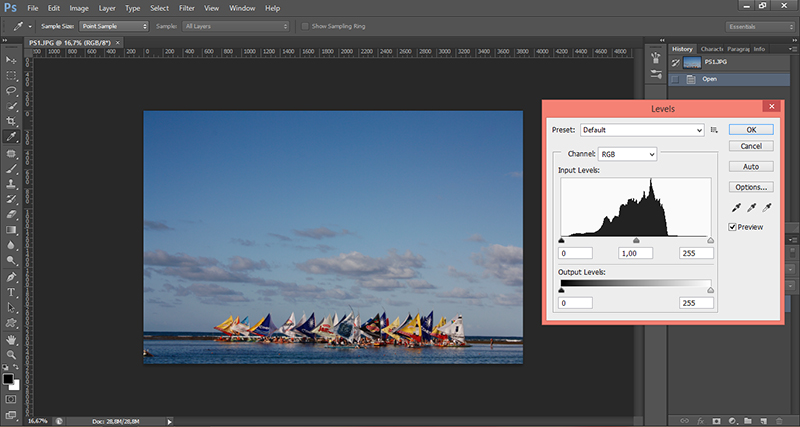Pick the white point eyedropper in Levels
This screenshot has width=800, height=427.
766,208
